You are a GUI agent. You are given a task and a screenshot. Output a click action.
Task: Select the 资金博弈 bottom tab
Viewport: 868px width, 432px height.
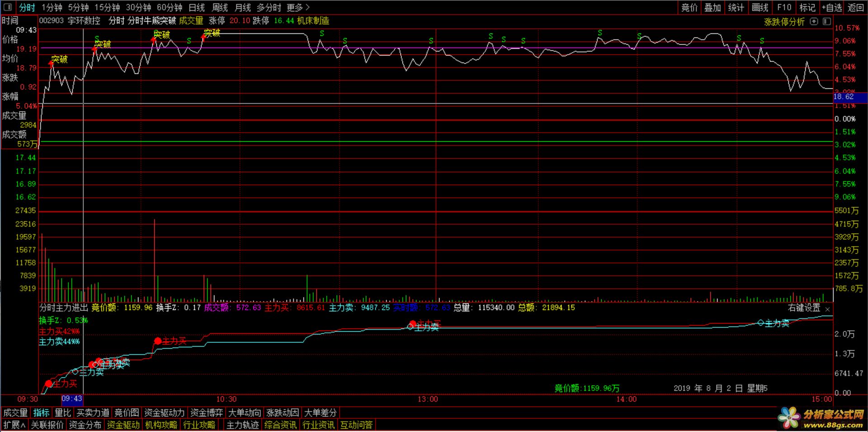point(207,413)
